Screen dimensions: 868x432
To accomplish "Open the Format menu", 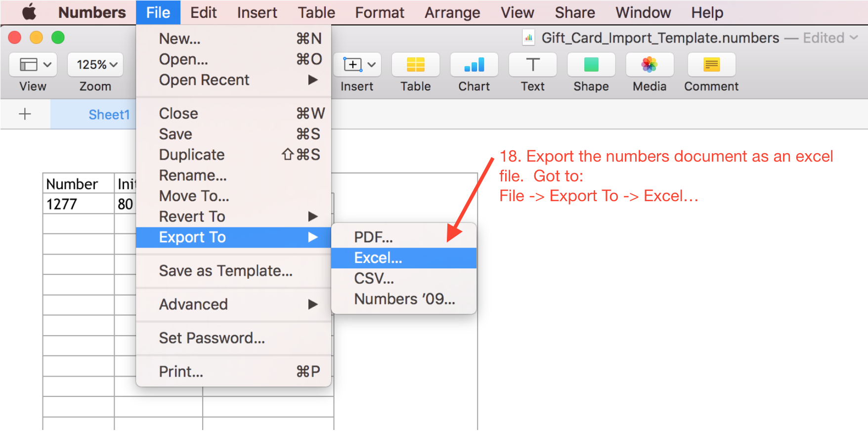I will (x=380, y=12).
